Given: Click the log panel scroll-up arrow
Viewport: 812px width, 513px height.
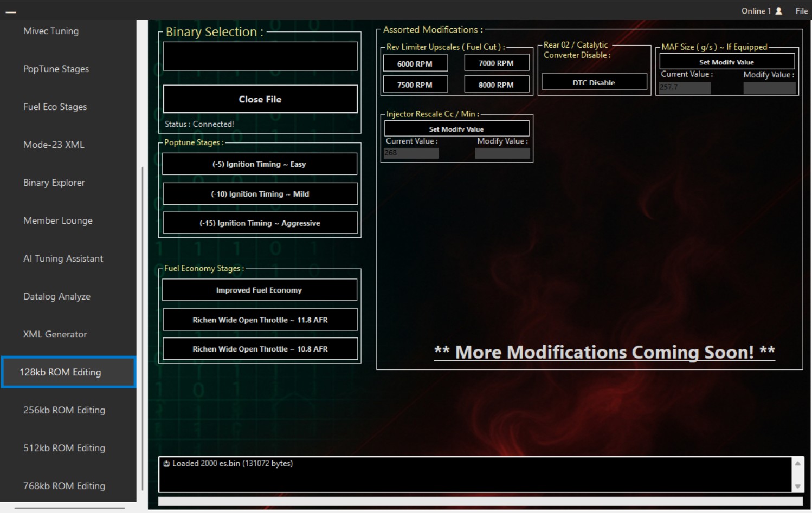Looking at the screenshot, I should pos(797,464).
